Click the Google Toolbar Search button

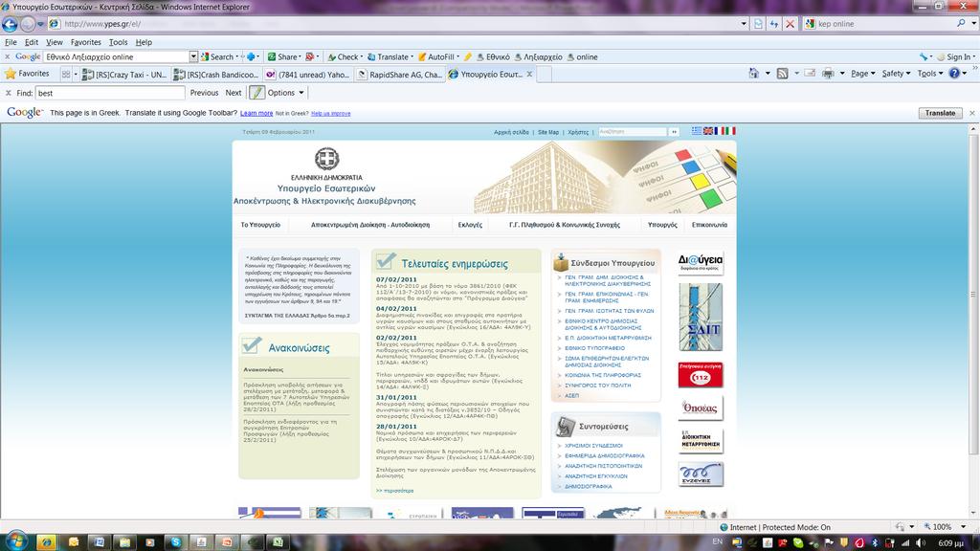point(217,56)
